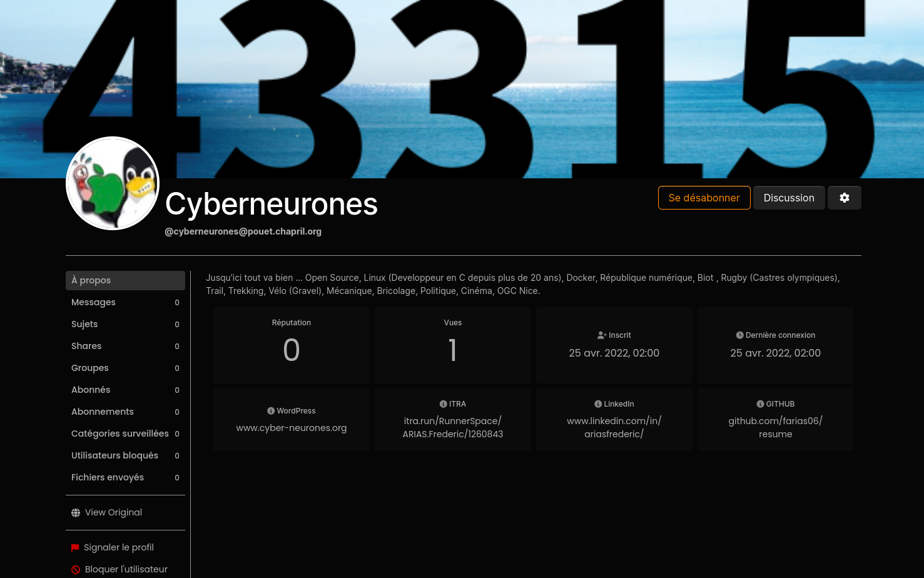Viewport: 924px width, 578px height.
Task: Click the info icon next to ITRA
Action: (x=443, y=404)
